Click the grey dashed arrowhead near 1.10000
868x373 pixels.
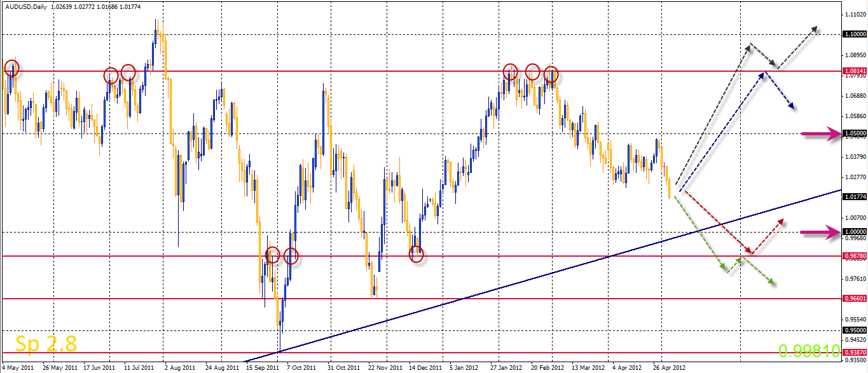pyautogui.click(x=815, y=30)
